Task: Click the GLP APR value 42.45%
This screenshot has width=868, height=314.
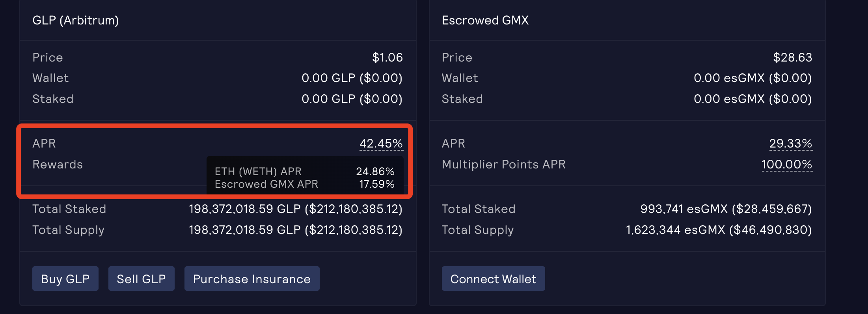Action: coord(381,144)
